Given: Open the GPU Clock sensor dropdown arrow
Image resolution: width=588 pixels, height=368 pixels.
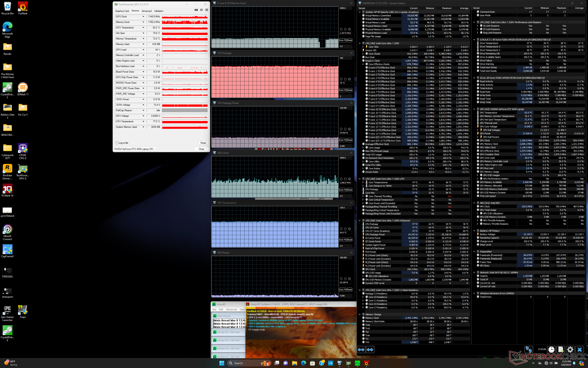Looking at the screenshot, I should point(143,17).
